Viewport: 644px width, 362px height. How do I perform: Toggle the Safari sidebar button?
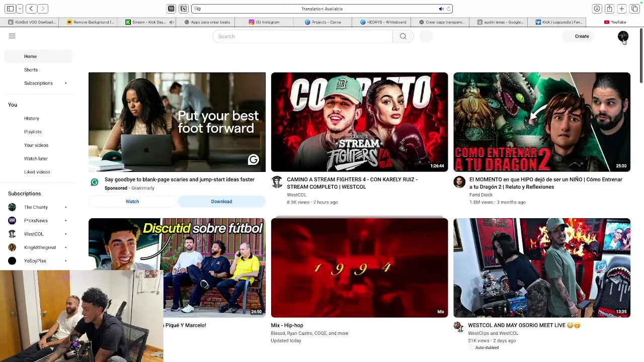[x=10, y=9]
